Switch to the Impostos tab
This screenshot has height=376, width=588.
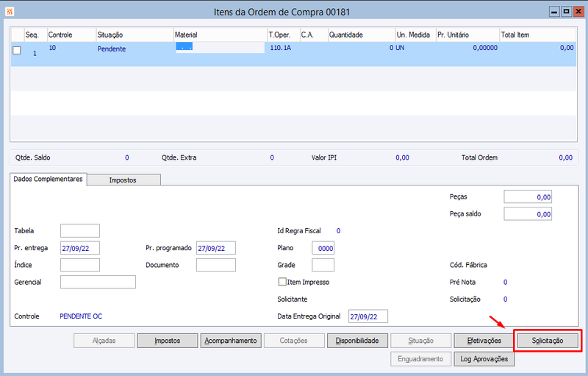123,180
